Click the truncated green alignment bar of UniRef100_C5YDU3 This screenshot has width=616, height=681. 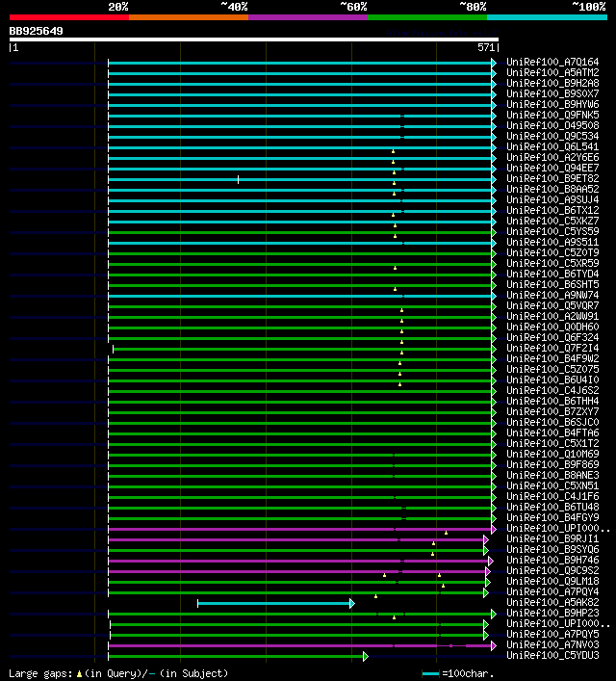click(238, 656)
